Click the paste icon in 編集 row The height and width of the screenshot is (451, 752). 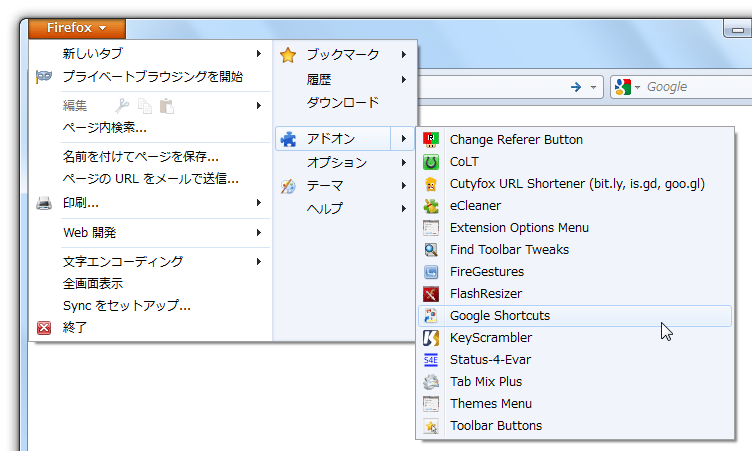coord(166,106)
